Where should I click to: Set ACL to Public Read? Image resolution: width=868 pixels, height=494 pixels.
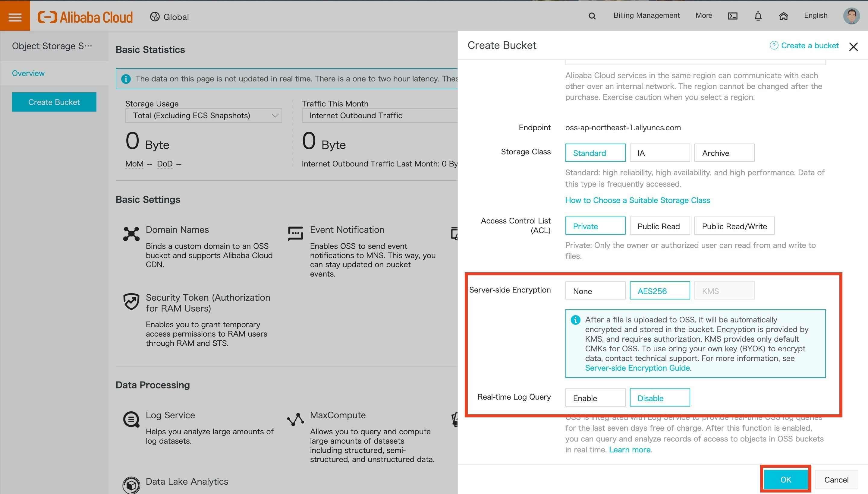click(659, 226)
